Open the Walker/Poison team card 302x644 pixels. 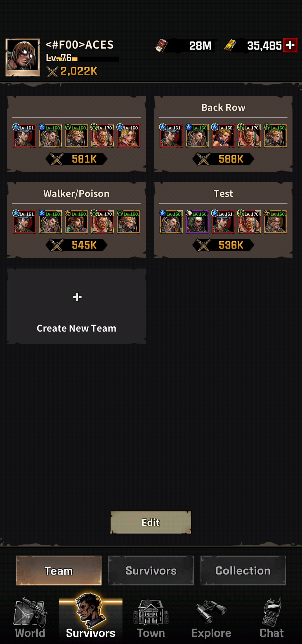point(76,220)
